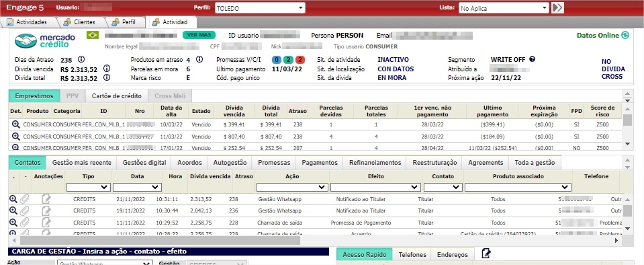Open the Autogestão tab
The width and height of the screenshot is (644, 265).
pyautogui.click(x=230, y=163)
